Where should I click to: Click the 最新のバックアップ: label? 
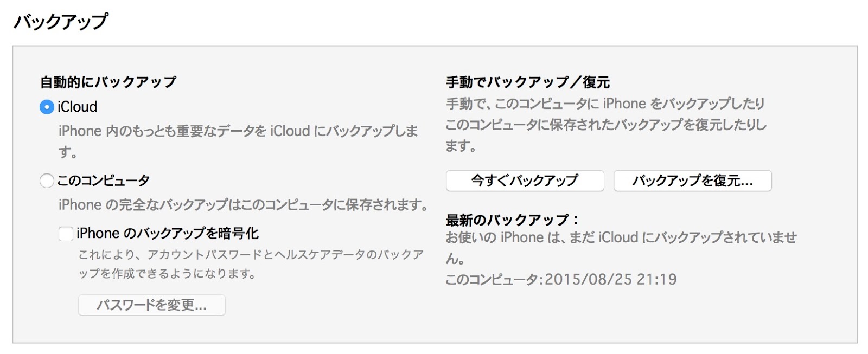point(512,220)
